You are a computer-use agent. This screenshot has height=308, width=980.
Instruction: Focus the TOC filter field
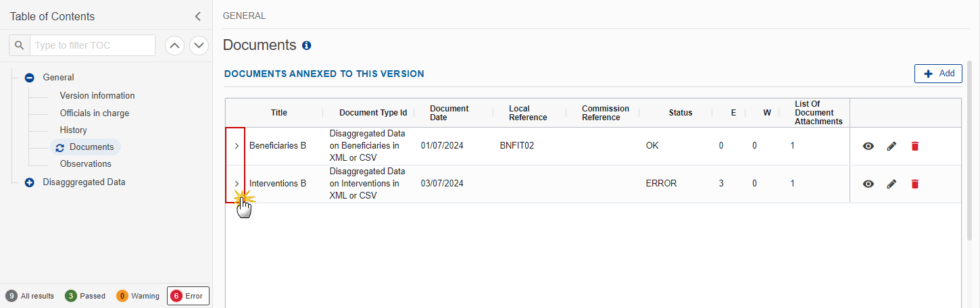(x=93, y=45)
